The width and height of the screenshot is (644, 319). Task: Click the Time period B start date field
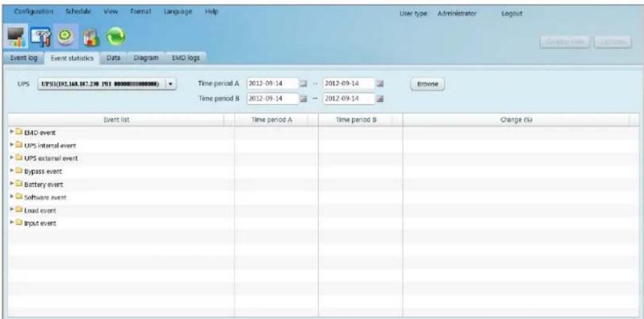(x=273, y=99)
